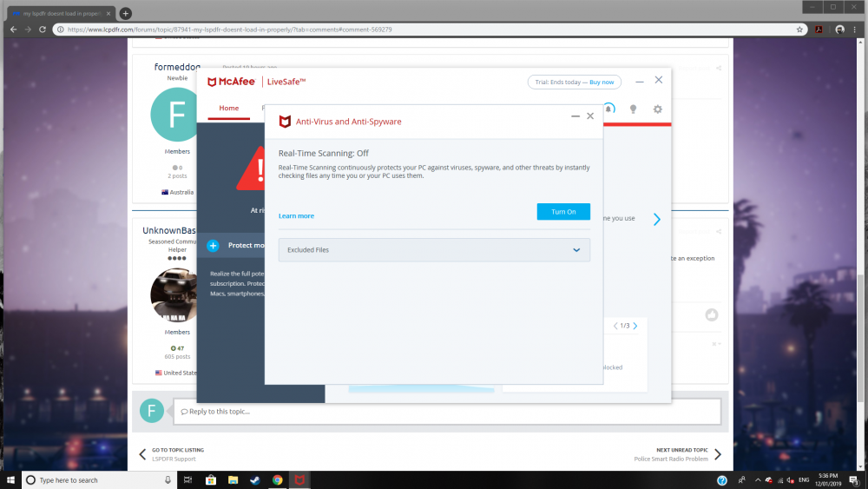Click ENG language indicator
868x489 pixels.
(x=804, y=480)
